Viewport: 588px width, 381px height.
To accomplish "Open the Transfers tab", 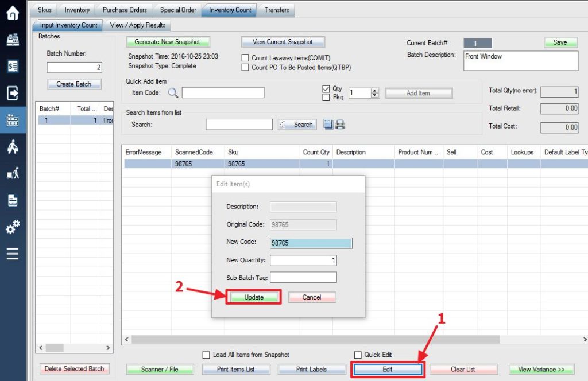I will point(277,9).
